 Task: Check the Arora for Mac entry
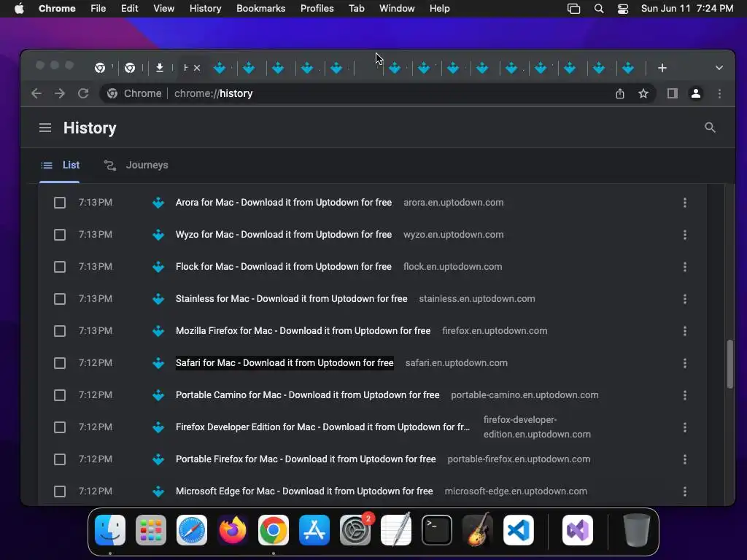click(60, 203)
